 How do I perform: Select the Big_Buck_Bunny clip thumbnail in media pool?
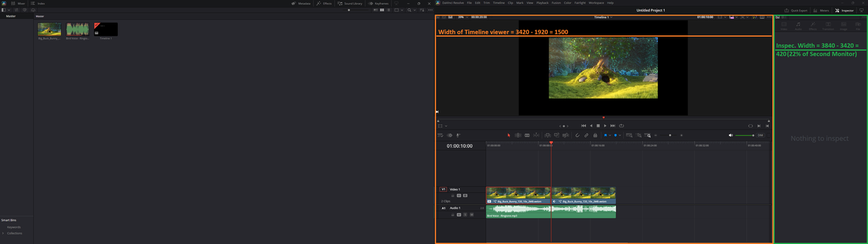point(50,29)
